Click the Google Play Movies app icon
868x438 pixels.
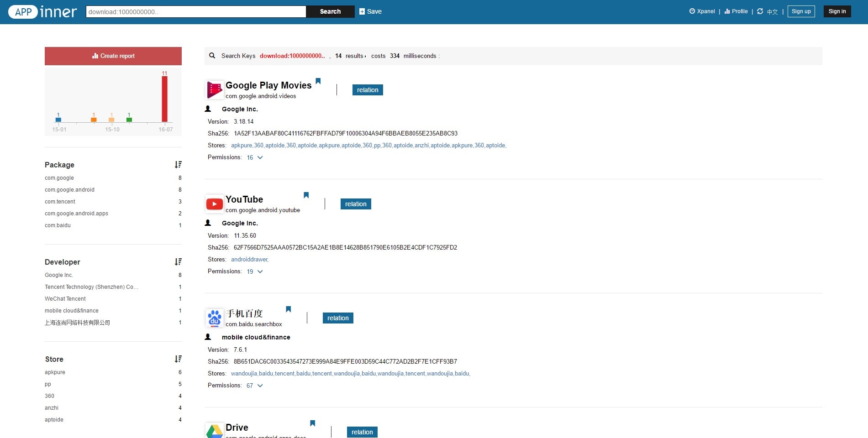215,90
